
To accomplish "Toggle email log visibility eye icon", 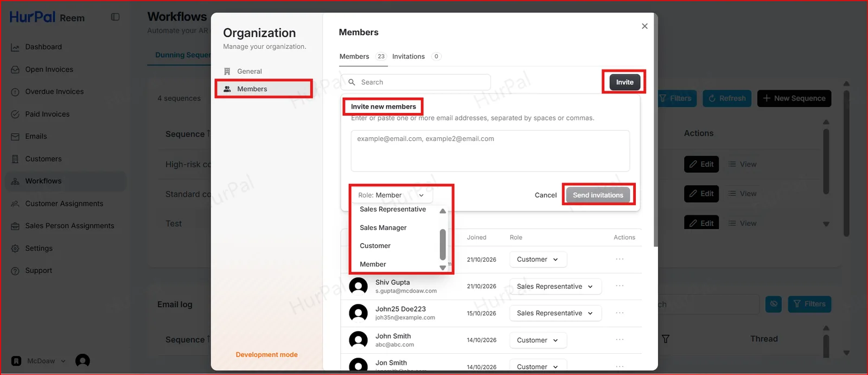I will tap(774, 304).
